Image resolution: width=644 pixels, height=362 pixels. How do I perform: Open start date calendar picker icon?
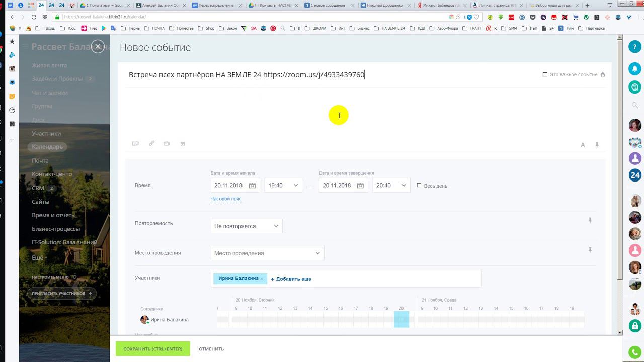[252, 186]
